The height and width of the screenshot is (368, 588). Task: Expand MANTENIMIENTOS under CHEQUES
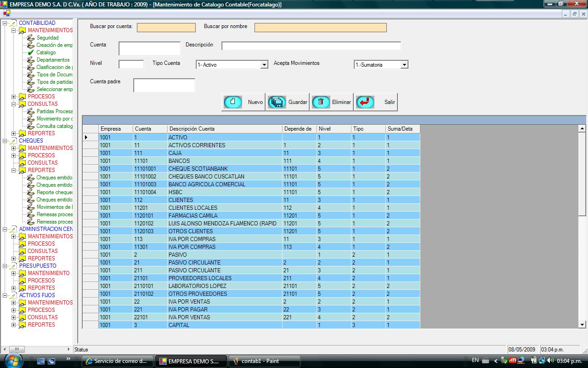pos(13,148)
